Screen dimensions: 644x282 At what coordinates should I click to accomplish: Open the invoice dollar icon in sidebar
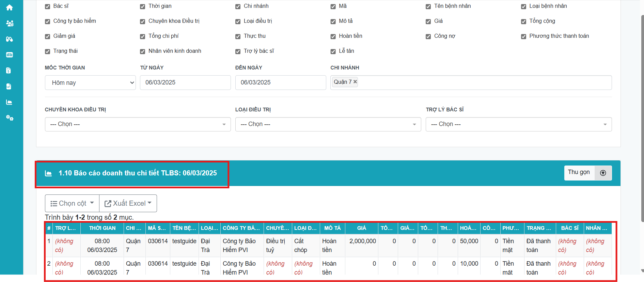click(x=9, y=70)
